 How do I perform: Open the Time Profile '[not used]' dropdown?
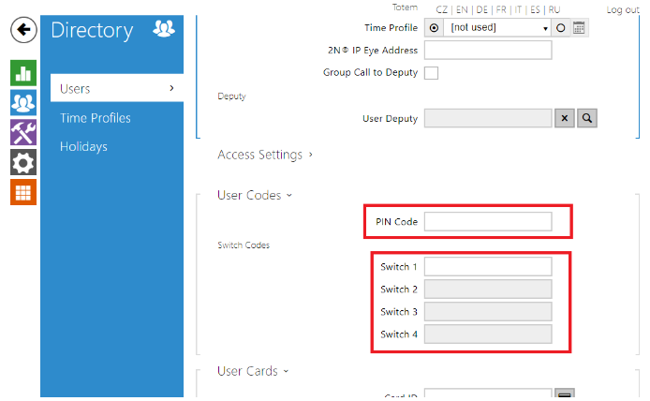(x=497, y=28)
